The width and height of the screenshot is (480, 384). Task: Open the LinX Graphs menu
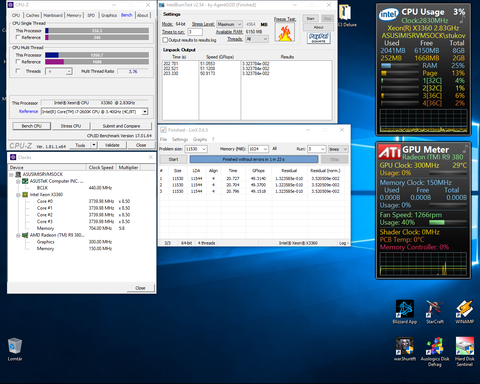pyautogui.click(x=200, y=139)
